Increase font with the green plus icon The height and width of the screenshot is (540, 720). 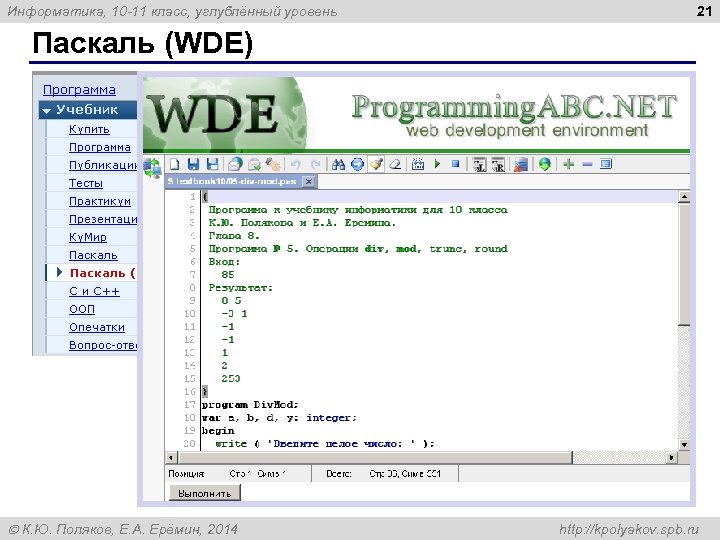pos(568,164)
